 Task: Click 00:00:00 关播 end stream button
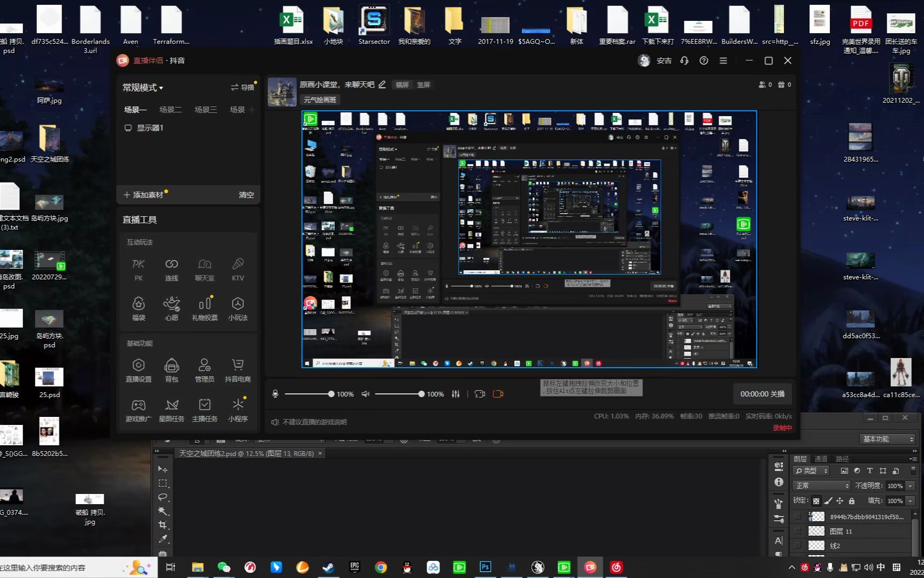(763, 394)
